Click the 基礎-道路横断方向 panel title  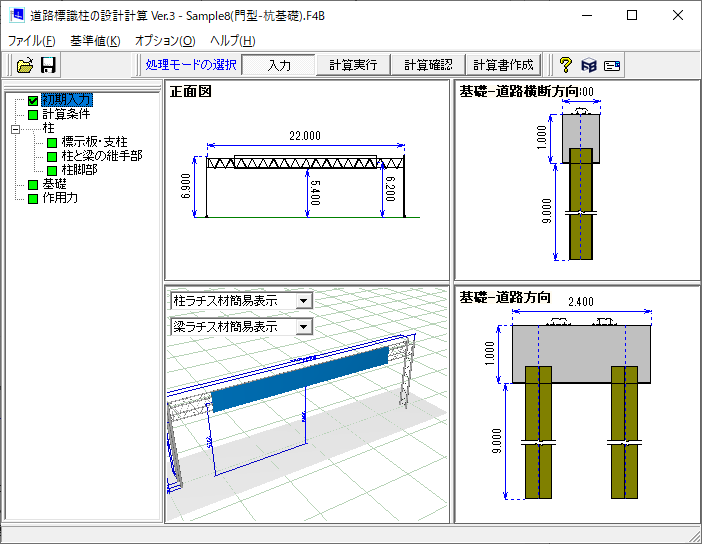(x=519, y=91)
